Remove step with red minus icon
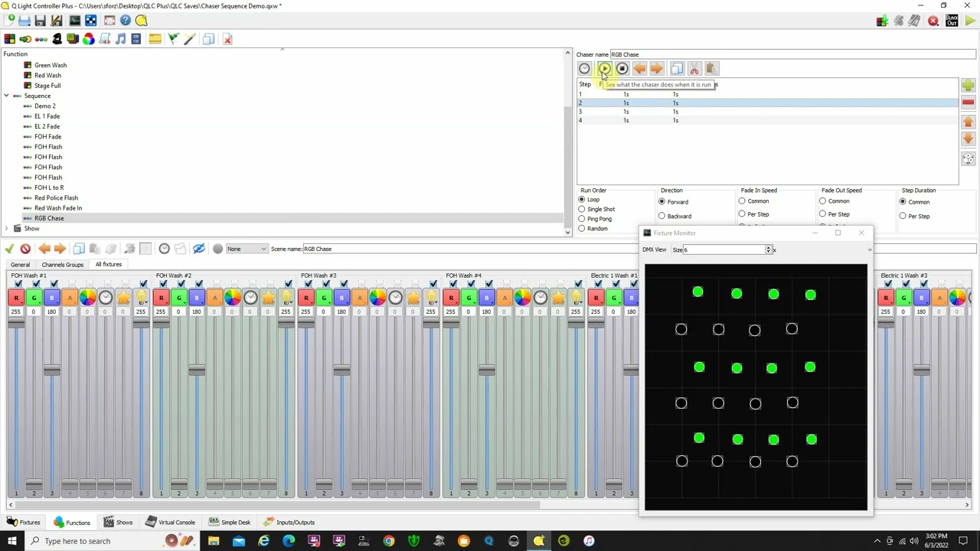Image resolution: width=980 pixels, height=551 pixels. [x=969, y=103]
